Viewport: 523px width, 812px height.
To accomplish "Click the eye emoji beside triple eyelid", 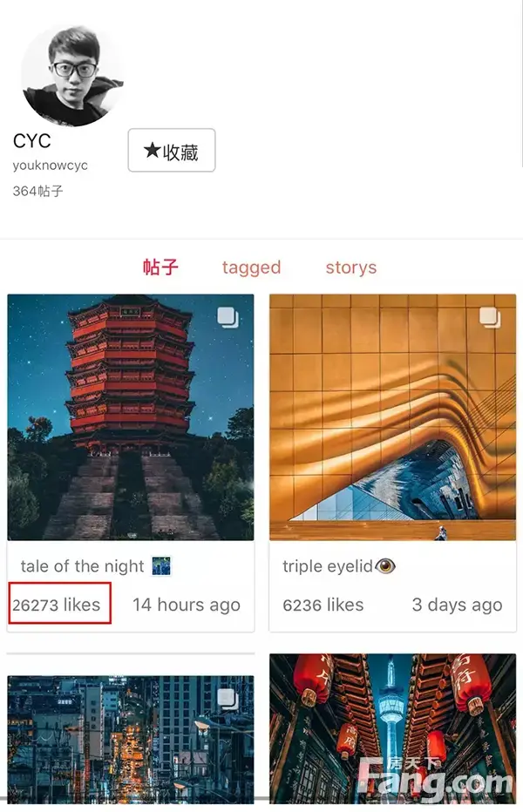I will [x=385, y=566].
